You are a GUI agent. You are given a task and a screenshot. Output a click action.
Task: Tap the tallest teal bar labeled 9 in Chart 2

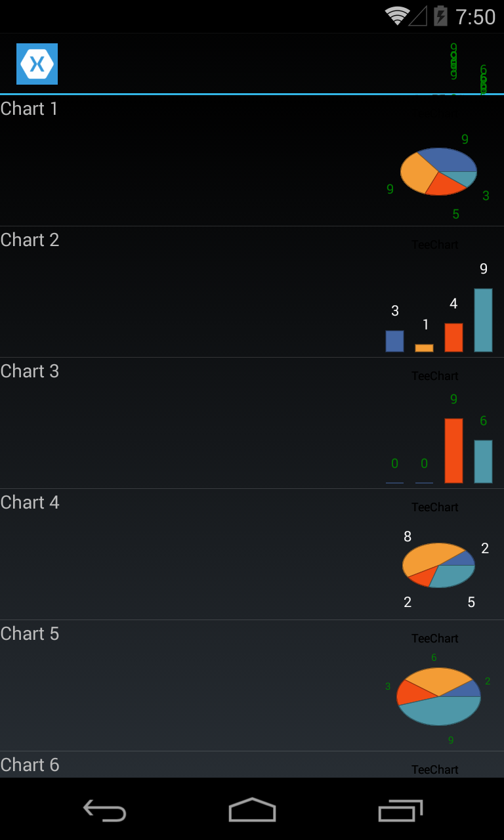(483, 320)
